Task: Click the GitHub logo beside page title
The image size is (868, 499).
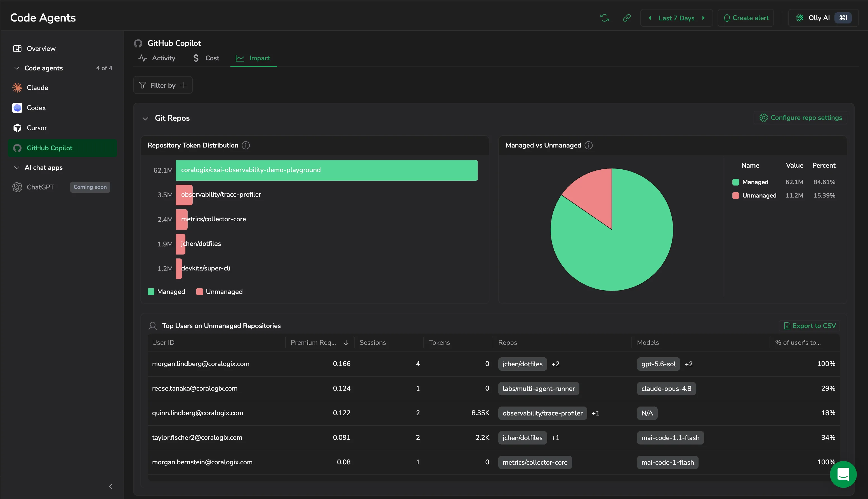Action: [138, 43]
